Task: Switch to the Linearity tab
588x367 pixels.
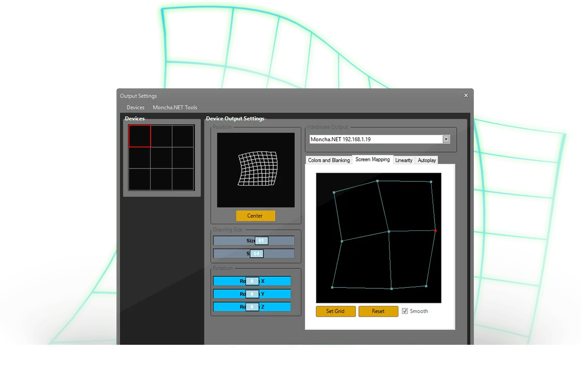Action: (x=404, y=160)
